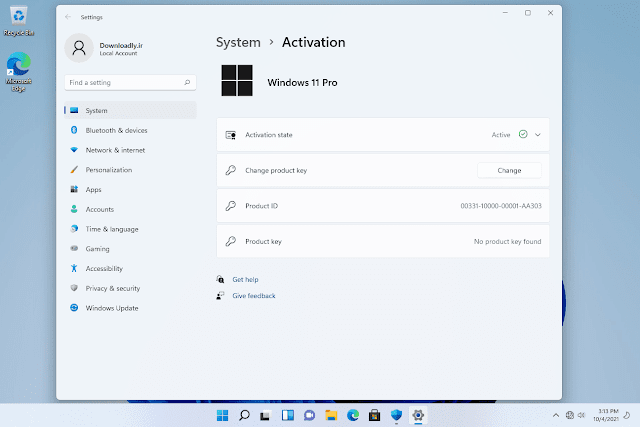The height and width of the screenshot is (427, 640).
Task: Click the Windows logo next to Windows 11 Pro
Action: pyautogui.click(x=237, y=80)
